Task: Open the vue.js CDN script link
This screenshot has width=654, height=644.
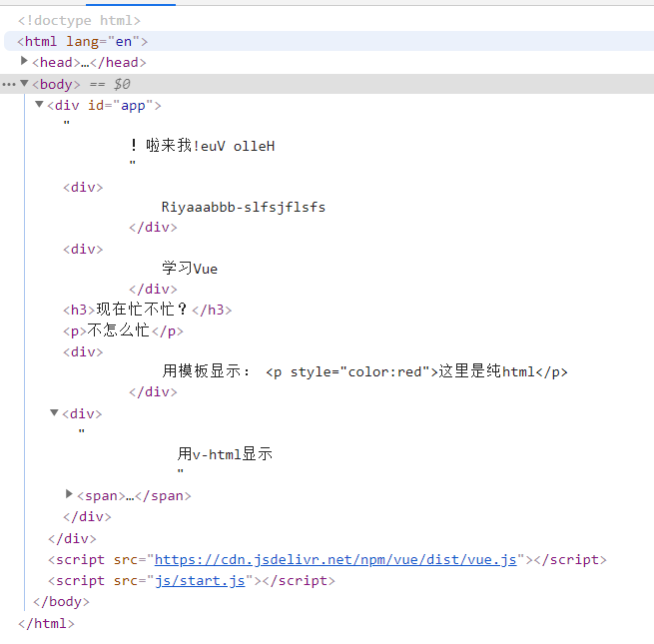Action: [x=335, y=559]
